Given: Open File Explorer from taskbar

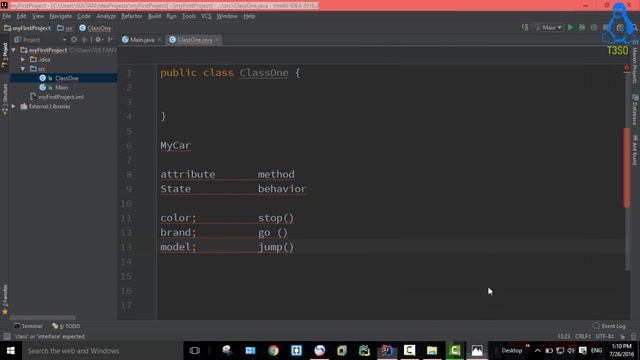Looking at the screenshot, I should tap(432, 351).
